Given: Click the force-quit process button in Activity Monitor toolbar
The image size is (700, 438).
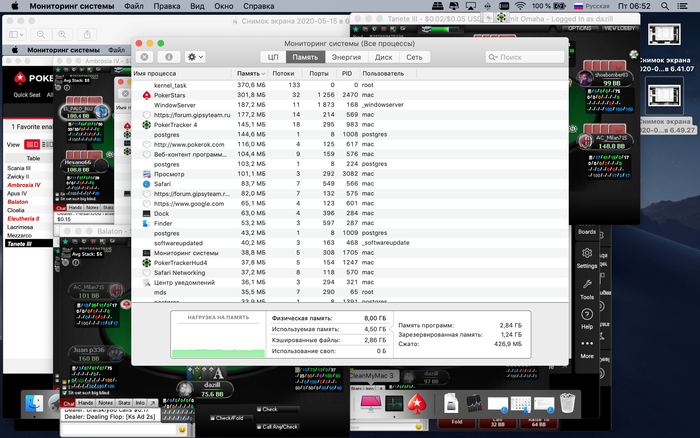Looking at the screenshot, I should pos(145,57).
